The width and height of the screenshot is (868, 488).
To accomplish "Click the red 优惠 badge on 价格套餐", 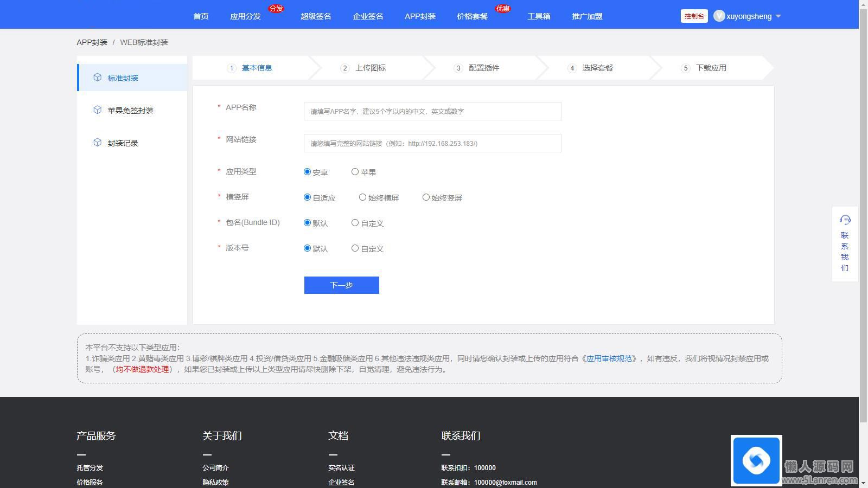I will pos(502,9).
